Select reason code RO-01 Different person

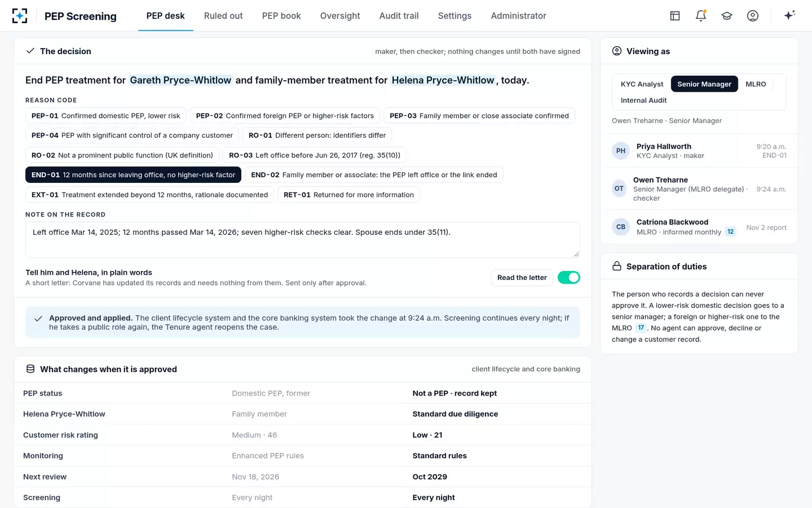[x=317, y=135]
